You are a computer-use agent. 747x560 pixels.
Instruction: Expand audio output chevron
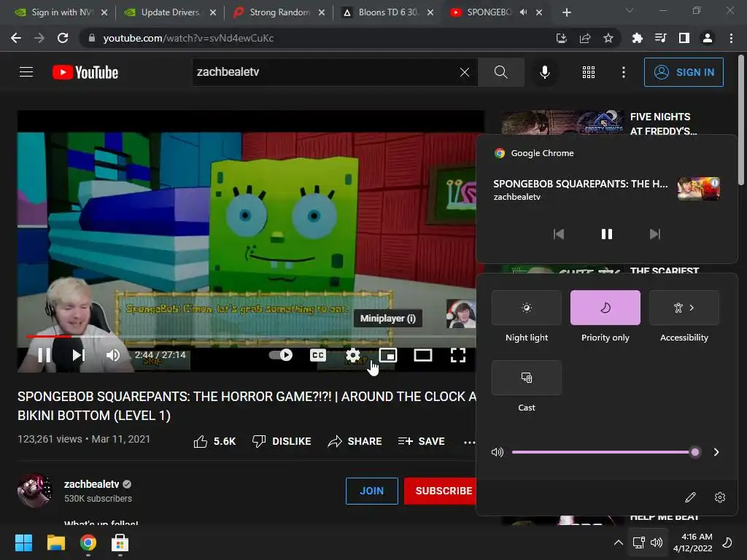[716, 452]
